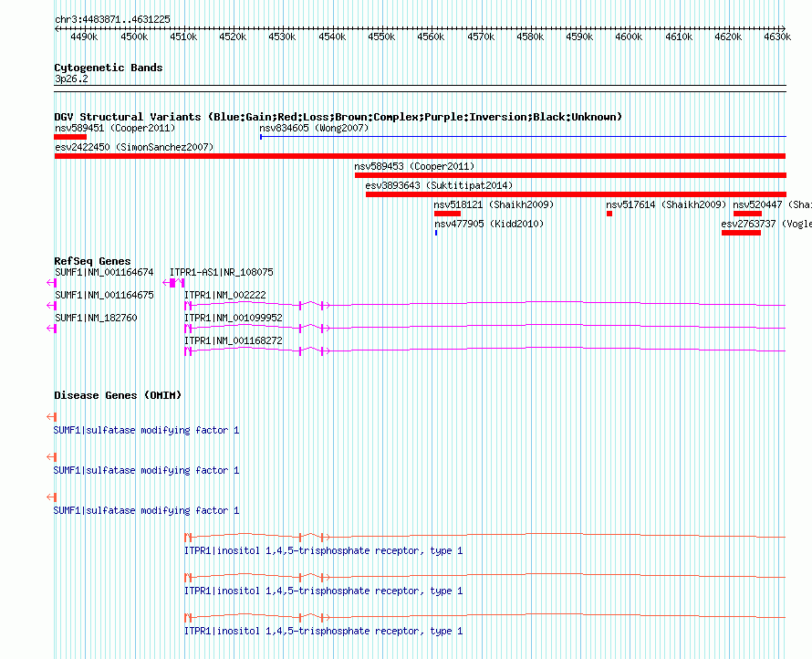
Task: Select the ITPR1 NM_001168272 transcript line
Action: pyautogui.click(x=485, y=350)
